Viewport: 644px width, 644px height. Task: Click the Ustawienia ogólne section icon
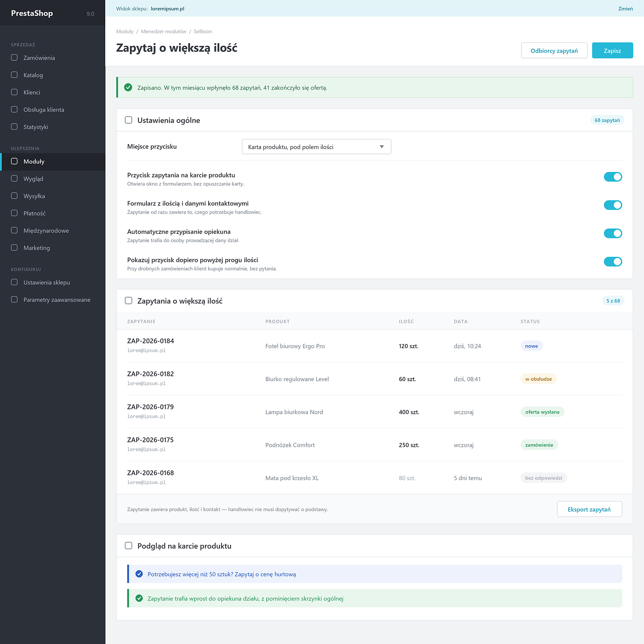[x=128, y=120]
